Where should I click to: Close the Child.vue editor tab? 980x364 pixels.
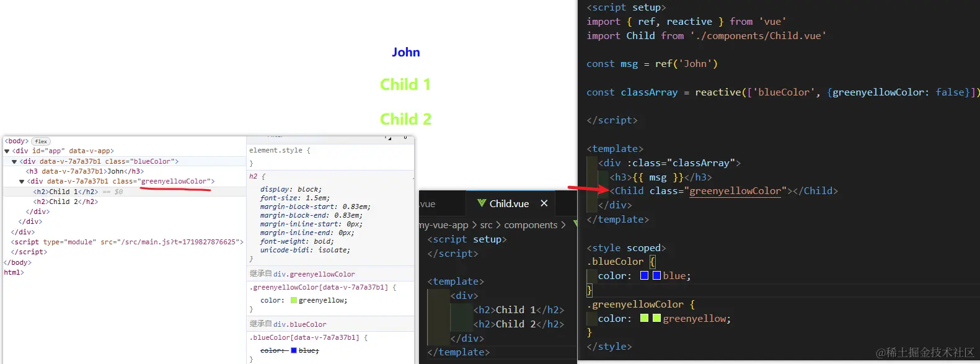tap(544, 203)
